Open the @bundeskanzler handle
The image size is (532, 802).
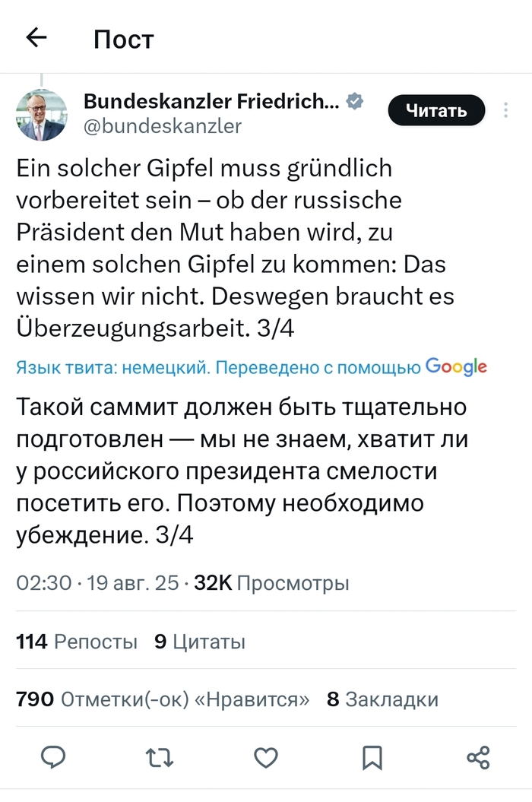(162, 125)
